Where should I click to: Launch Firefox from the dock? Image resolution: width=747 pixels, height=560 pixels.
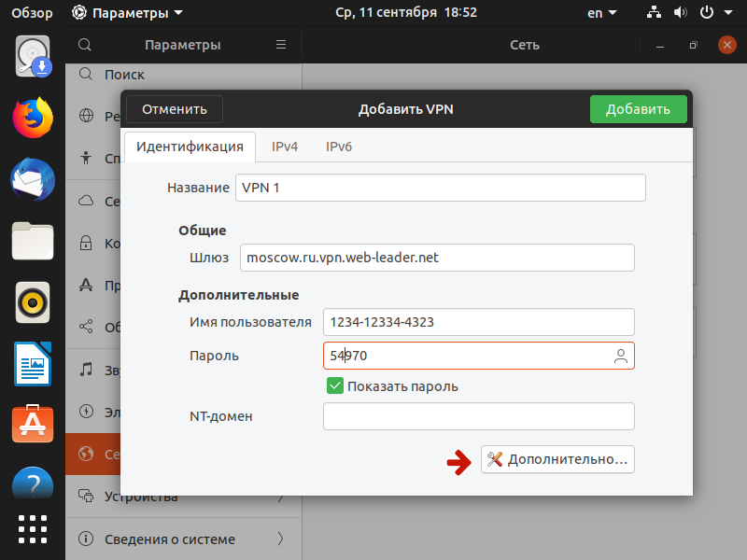point(33,118)
